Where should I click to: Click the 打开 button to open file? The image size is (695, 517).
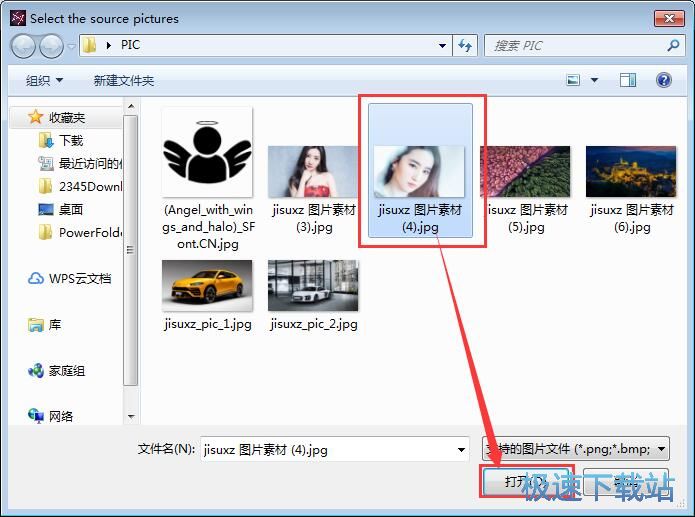[524, 482]
